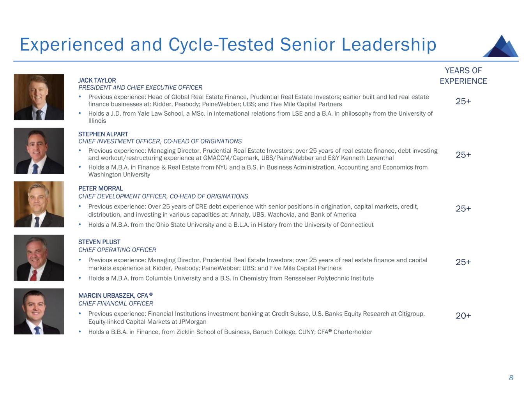The image size is (532, 399).
Task: Click President and Chief Executive Officer title
Action: click(140, 88)
